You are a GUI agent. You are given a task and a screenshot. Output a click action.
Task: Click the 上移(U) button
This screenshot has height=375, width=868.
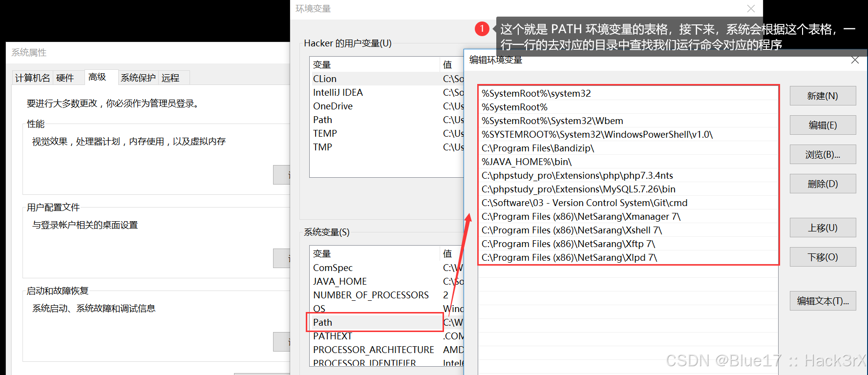pyautogui.click(x=823, y=228)
